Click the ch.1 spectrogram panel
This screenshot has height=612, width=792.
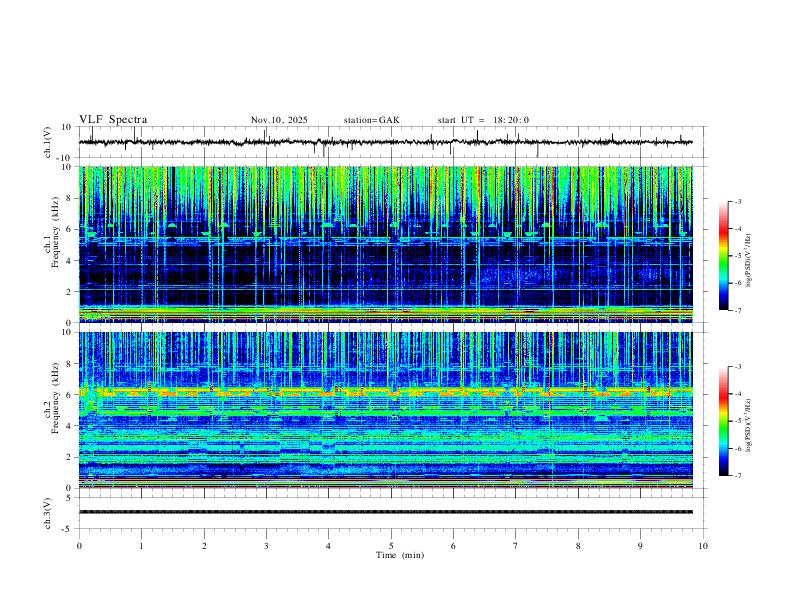385,244
